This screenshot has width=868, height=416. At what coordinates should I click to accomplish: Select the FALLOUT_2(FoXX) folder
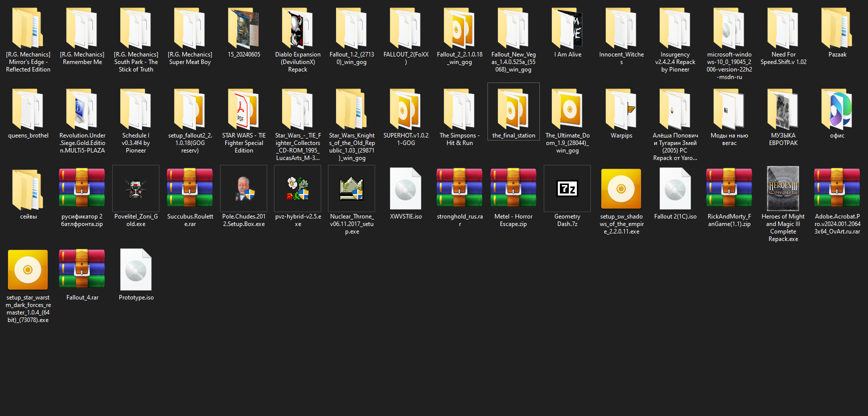point(406,36)
